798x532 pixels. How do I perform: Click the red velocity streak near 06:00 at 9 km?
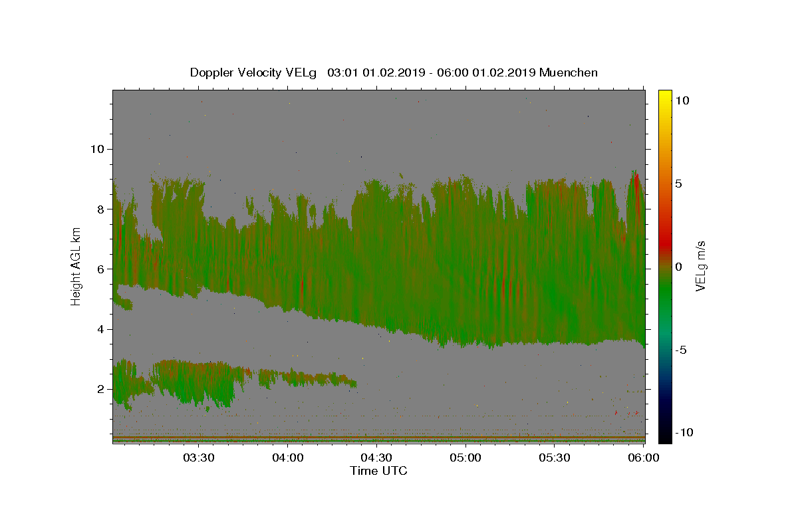pyautogui.click(x=636, y=187)
